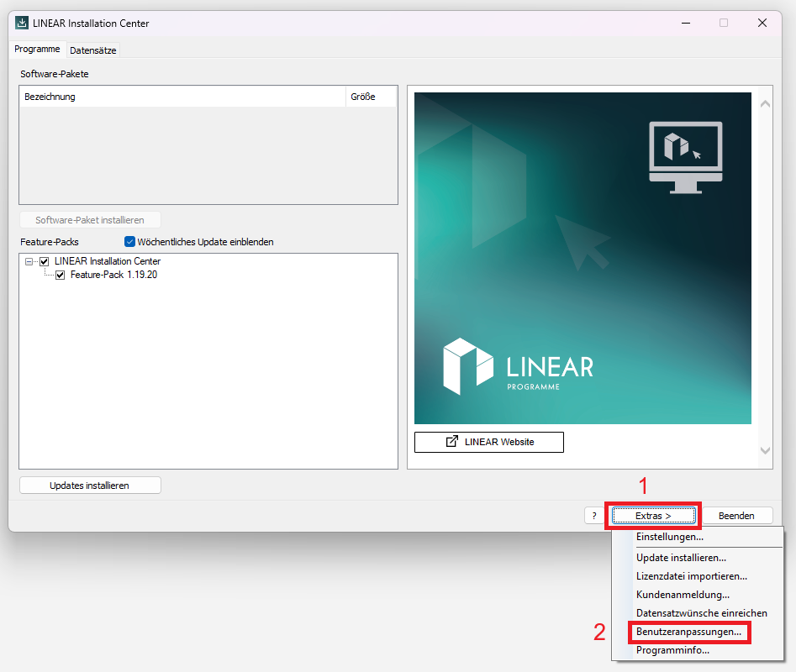The height and width of the screenshot is (672, 796).
Task: Click the Updates installieren button
Action: point(90,486)
